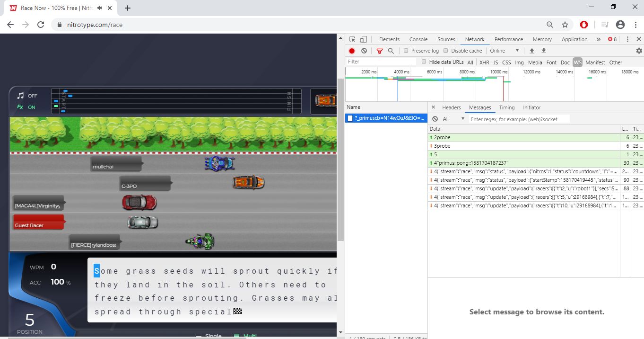Enable the Preserve log checkbox
This screenshot has width=644, height=339.
click(406, 51)
